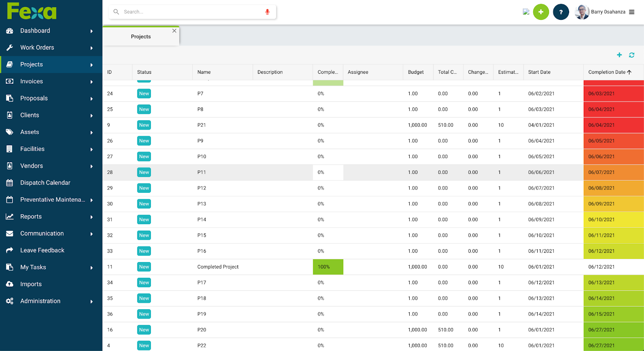Refresh the projects grid
Screen dimensions: 644x351
pos(632,55)
